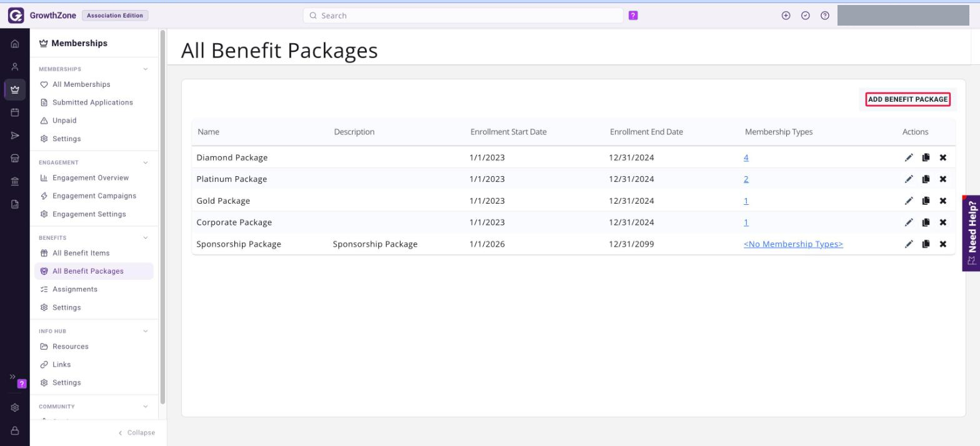Image resolution: width=980 pixels, height=446 pixels.
Task: Open the Contacts person icon in left rail
Action: (15, 67)
